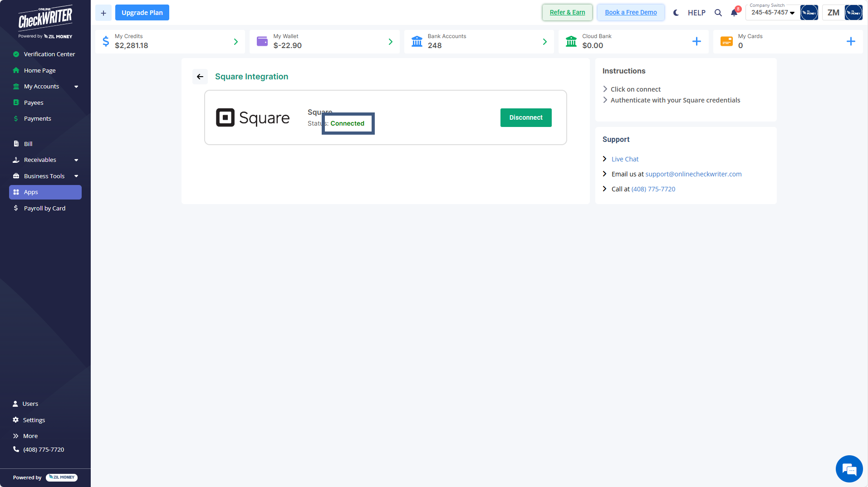Disconnect the Square integration

point(525,117)
